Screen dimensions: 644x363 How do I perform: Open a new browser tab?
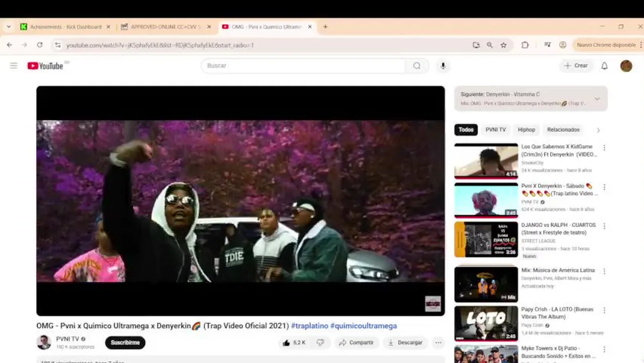coord(325,27)
